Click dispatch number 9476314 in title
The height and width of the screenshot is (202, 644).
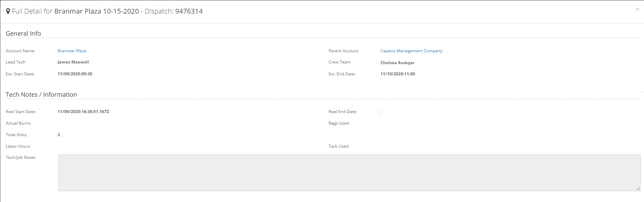pyautogui.click(x=189, y=11)
